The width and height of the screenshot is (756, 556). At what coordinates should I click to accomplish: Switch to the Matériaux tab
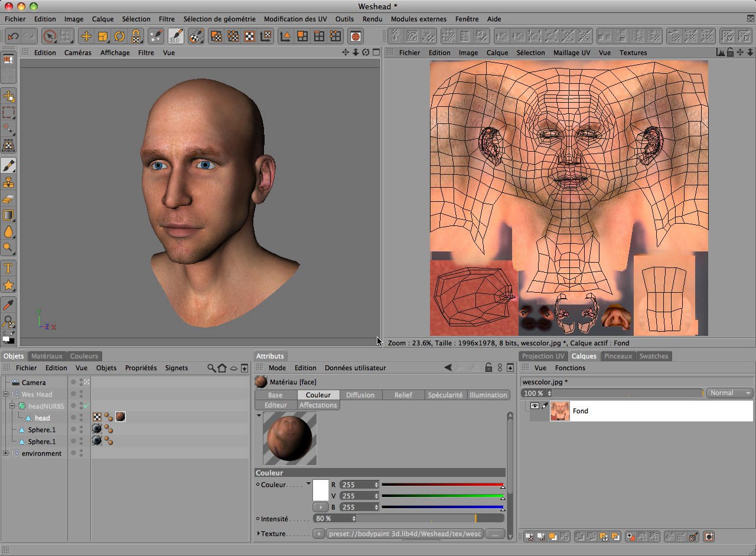47,356
